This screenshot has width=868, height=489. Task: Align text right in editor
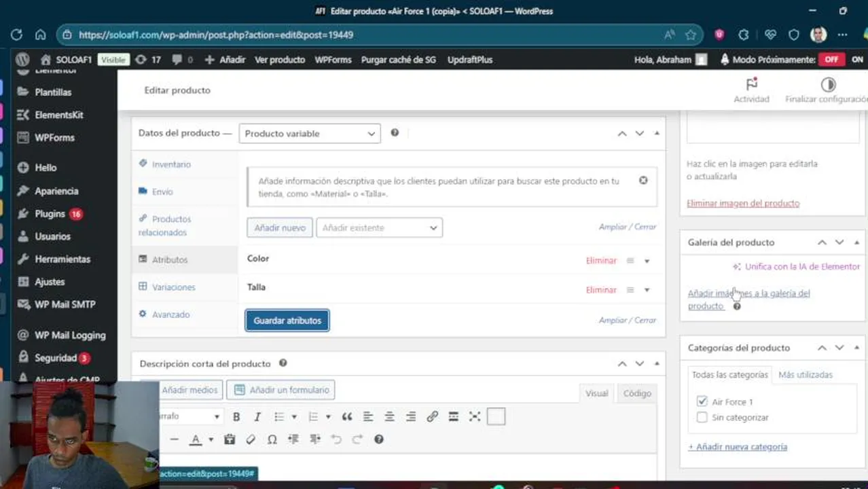click(x=411, y=417)
